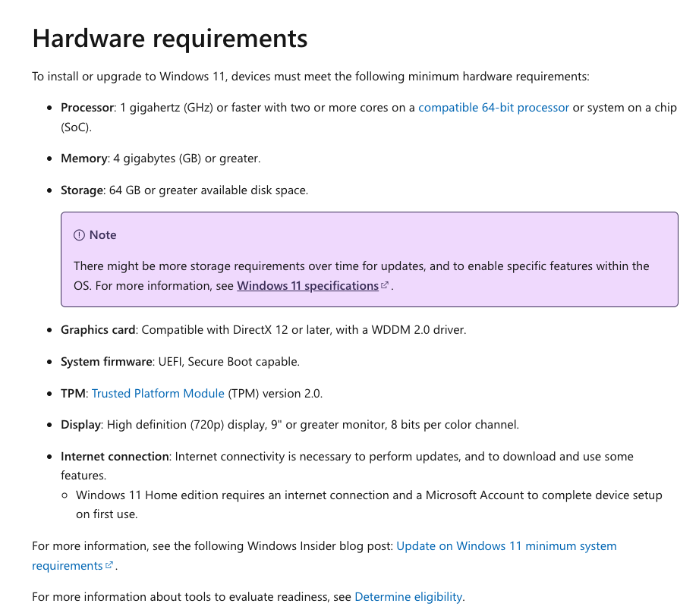This screenshot has height=616, width=699.
Task: Open the Determine eligibility link
Action: coord(408,597)
